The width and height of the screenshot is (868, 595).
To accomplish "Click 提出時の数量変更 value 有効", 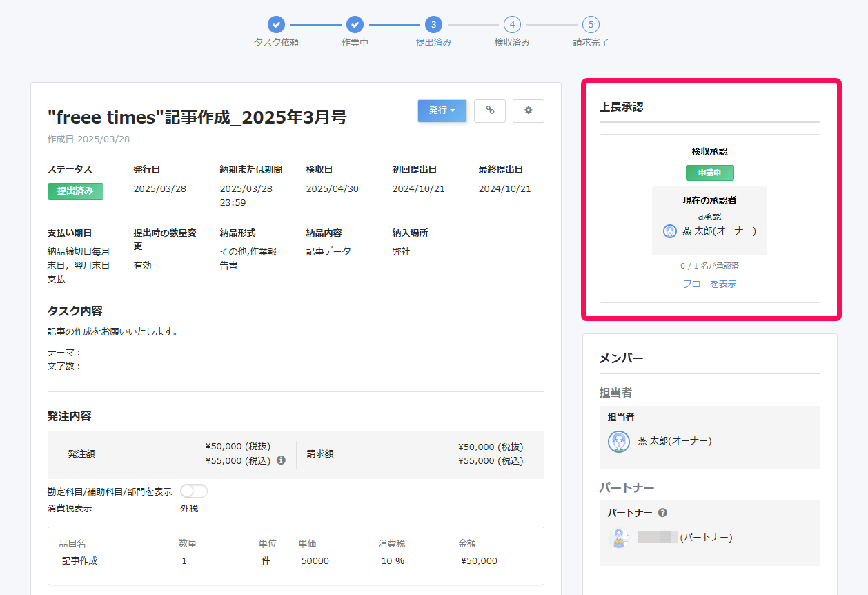I will point(143,265).
